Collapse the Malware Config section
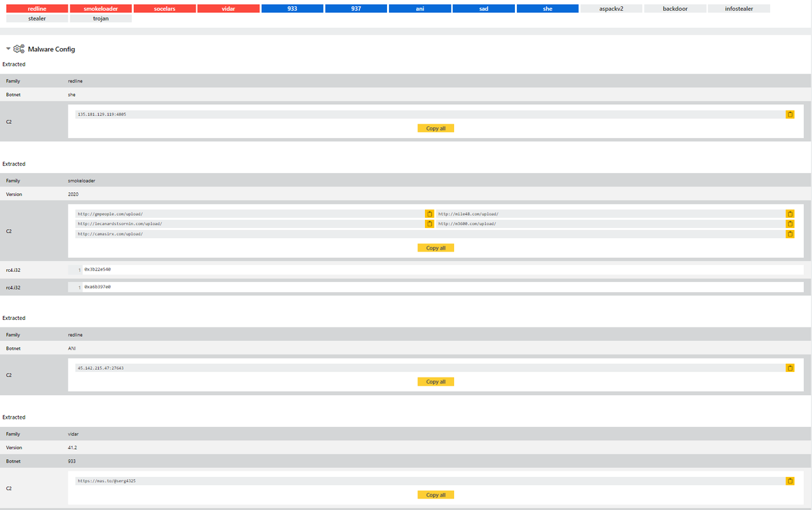Image resolution: width=812 pixels, height=510 pixels. [8, 49]
